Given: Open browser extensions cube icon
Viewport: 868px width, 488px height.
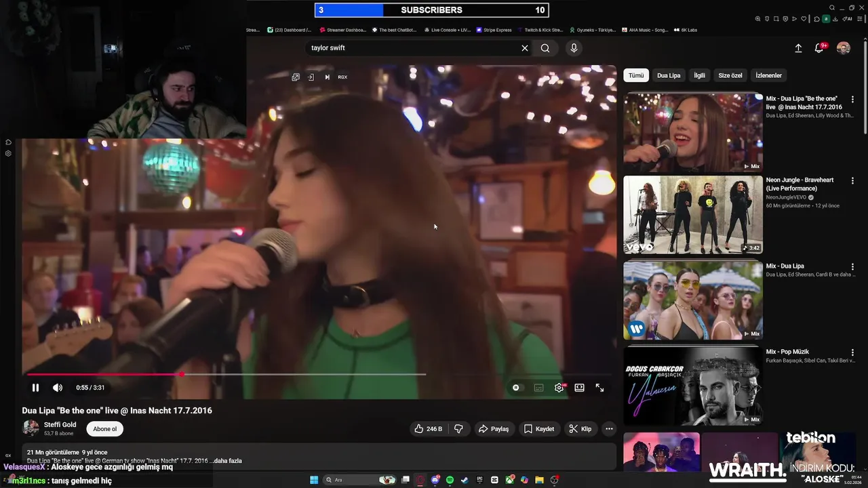Looking at the screenshot, I should 816,19.
